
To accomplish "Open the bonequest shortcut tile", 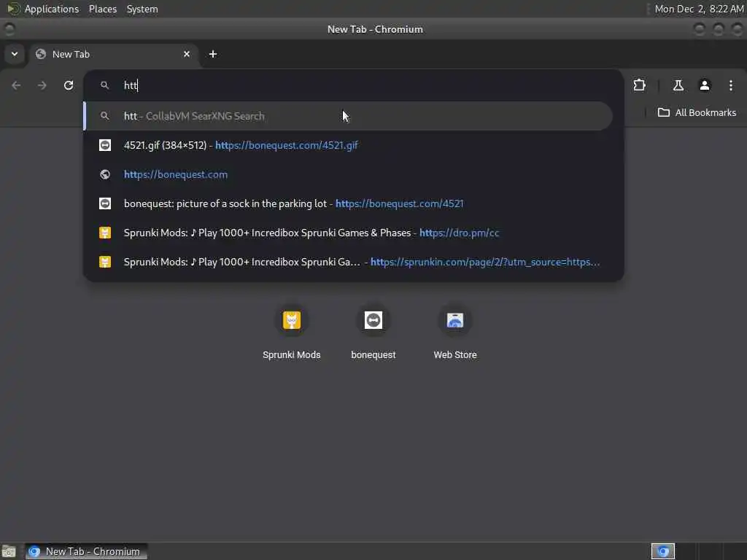I will 373,332.
